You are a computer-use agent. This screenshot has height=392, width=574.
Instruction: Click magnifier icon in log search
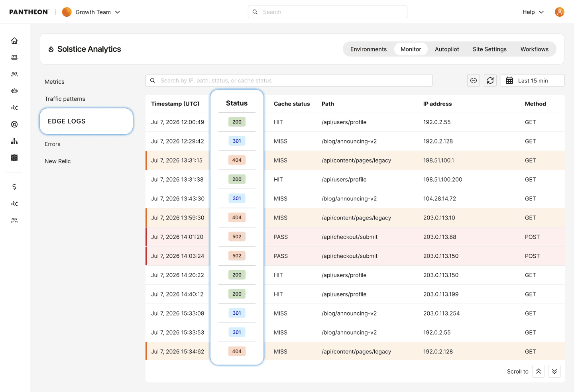tap(153, 80)
